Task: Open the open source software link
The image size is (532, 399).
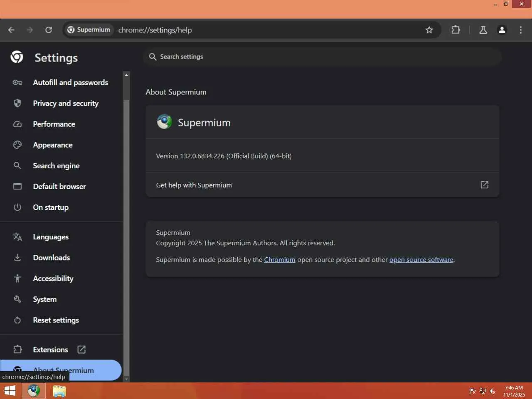Action: [x=421, y=260]
